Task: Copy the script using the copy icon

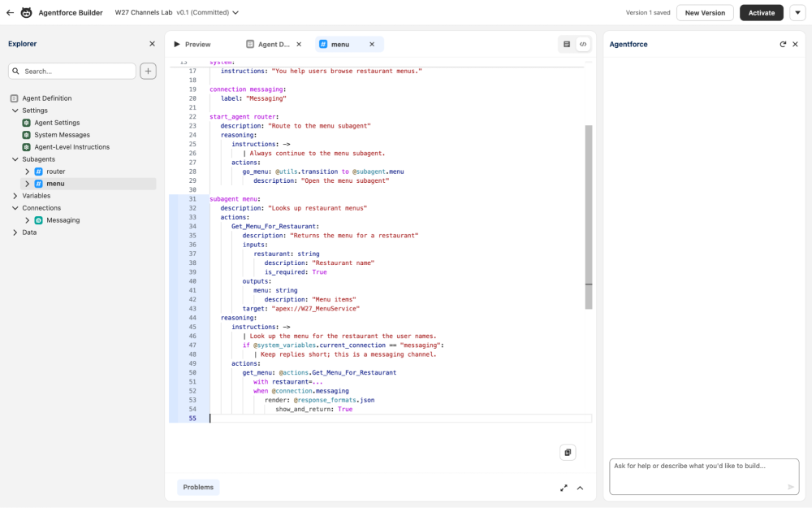Action: pyautogui.click(x=568, y=452)
